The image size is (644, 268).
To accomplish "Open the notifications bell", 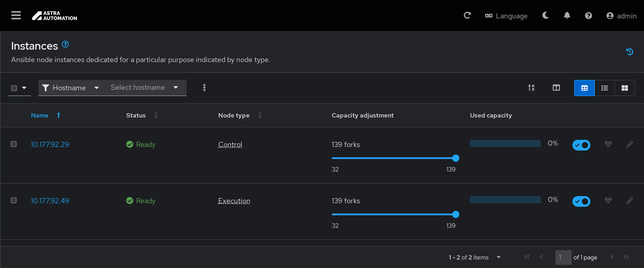I will 567,16.
